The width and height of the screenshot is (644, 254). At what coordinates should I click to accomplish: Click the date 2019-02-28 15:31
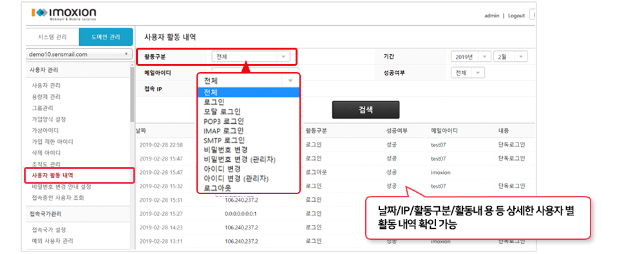(x=161, y=200)
